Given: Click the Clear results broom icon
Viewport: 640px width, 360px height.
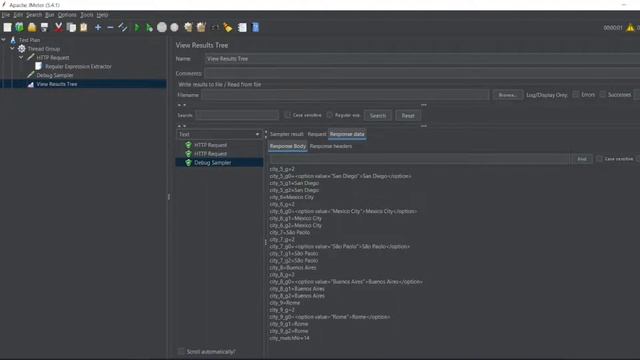Looking at the screenshot, I should click(188, 27).
